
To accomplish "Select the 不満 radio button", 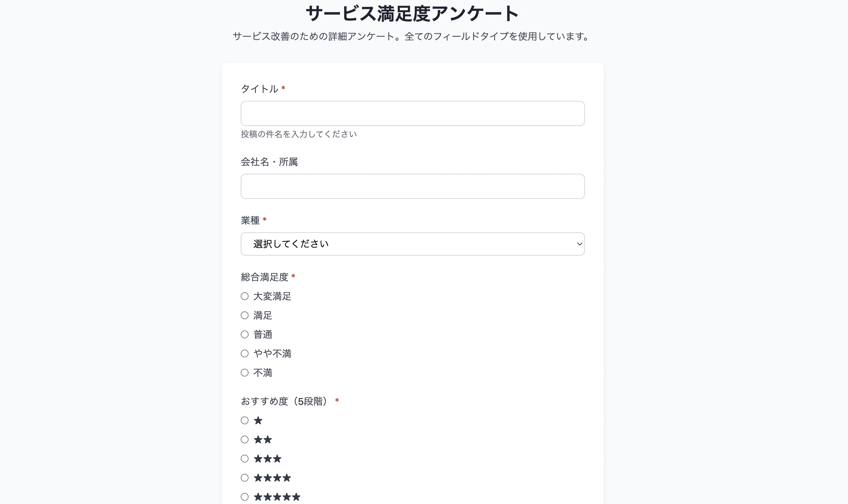I will (x=245, y=372).
